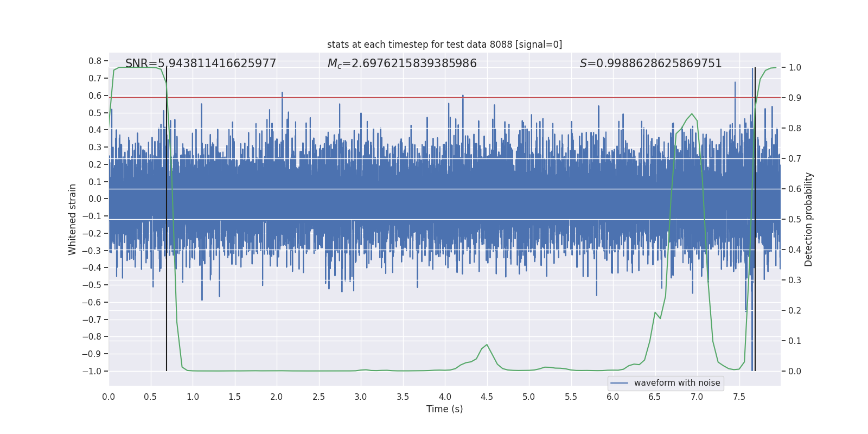Click the plot title mentioning test data 8088
868x434 pixels.
click(x=444, y=44)
